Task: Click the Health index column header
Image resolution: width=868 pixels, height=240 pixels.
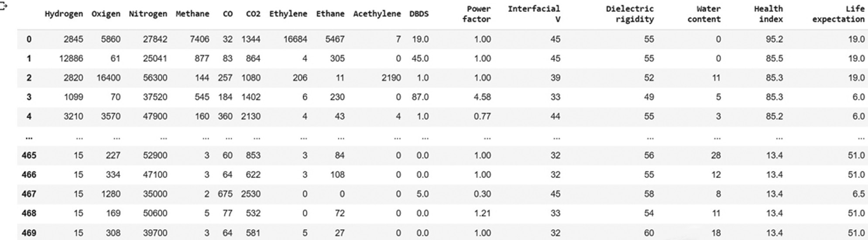Action: point(769,14)
